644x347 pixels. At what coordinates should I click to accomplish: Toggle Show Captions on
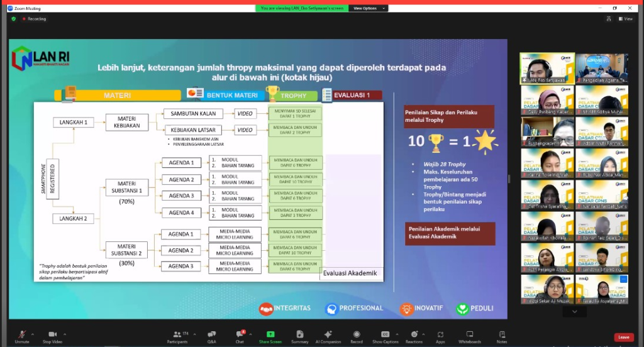click(385, 336)
